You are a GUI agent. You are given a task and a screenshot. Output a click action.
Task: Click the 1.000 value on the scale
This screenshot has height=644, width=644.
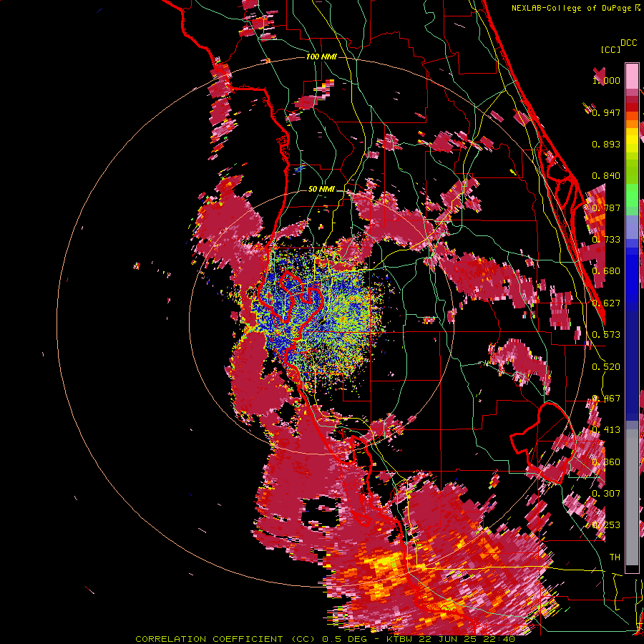606,80
